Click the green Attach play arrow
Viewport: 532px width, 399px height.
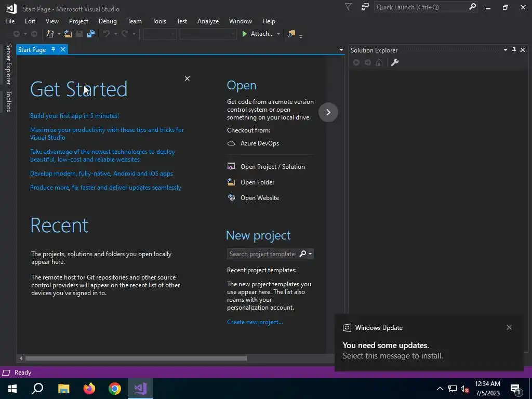[244, 34]
